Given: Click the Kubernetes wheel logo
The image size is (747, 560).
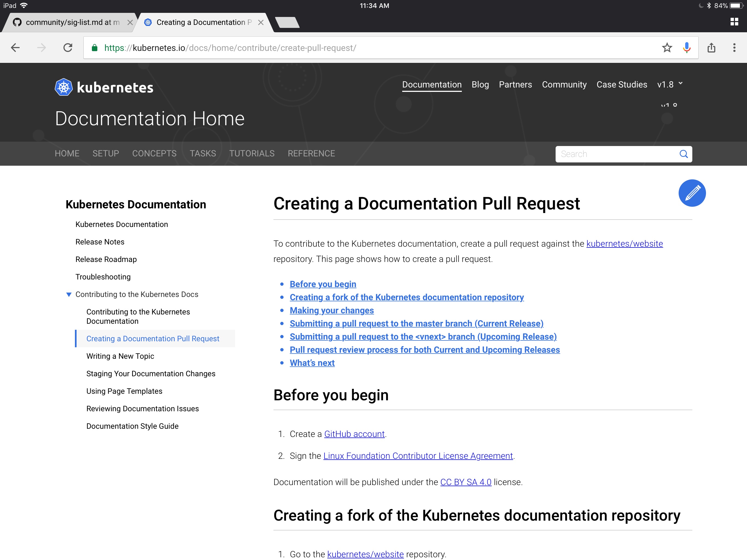Looking at the screenshot, I should tap(63, 87).
